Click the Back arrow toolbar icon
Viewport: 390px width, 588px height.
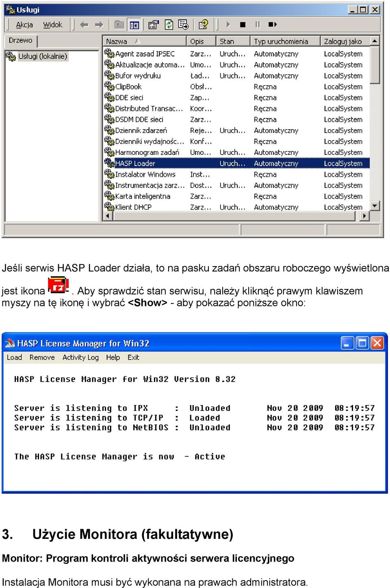coord(84,25)
